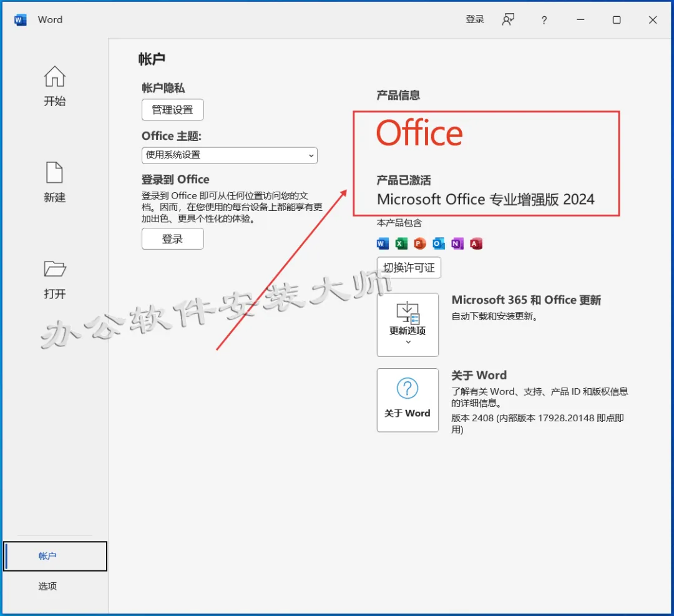Minimize the Word window
The height and width of the screenshot is (616, 674).
[x=580, y=20]
